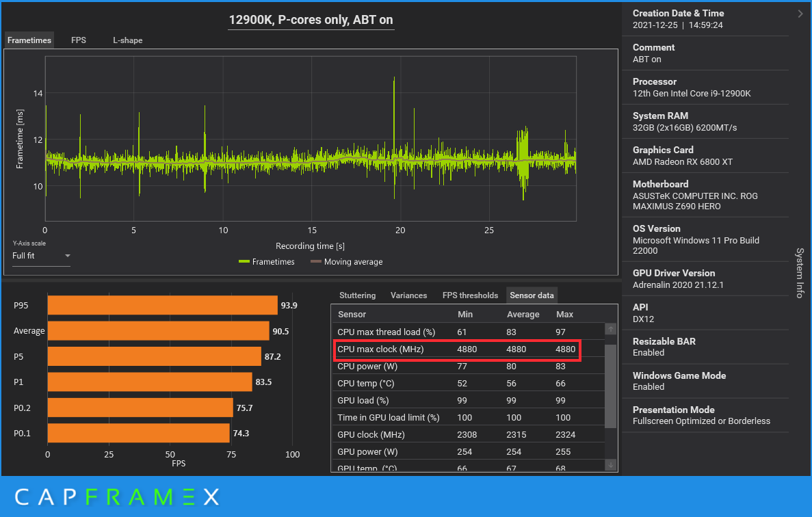
Task: Click the Windows Game Mode entry
Action: point(705,381)
